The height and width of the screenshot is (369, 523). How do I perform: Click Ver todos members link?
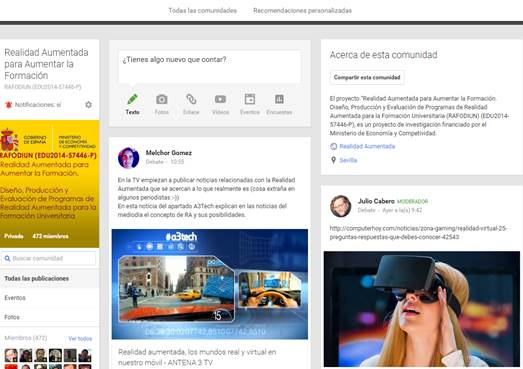80,339
